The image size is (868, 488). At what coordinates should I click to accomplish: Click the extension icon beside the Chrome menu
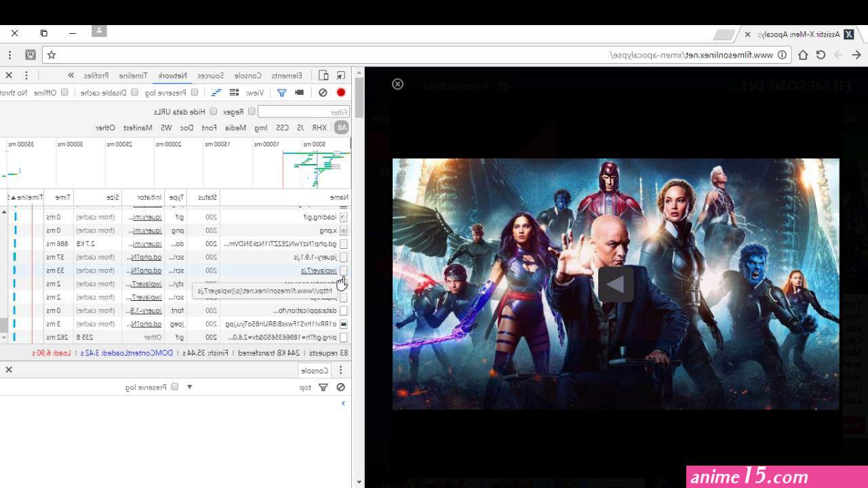pos(30,55)
